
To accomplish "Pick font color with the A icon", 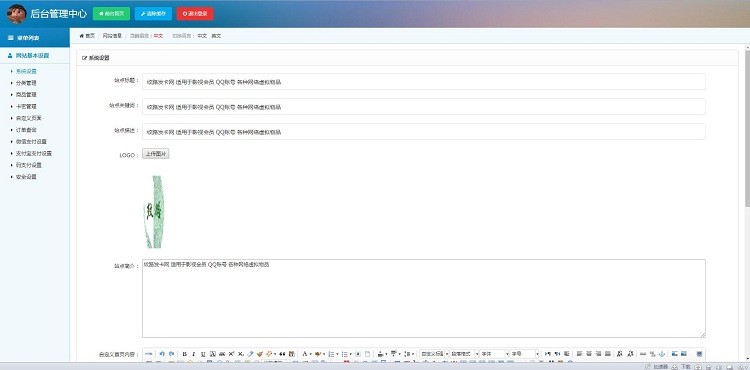I will pos(304,354).
